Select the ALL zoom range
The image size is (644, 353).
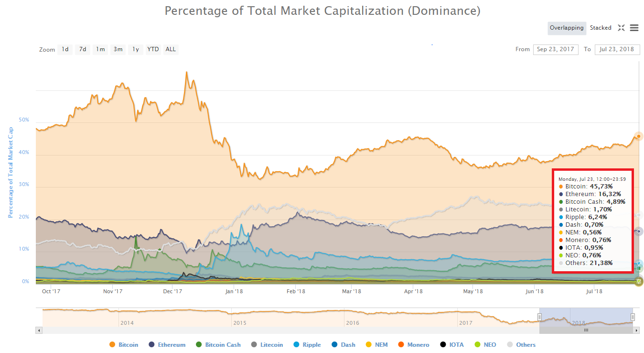171,49
